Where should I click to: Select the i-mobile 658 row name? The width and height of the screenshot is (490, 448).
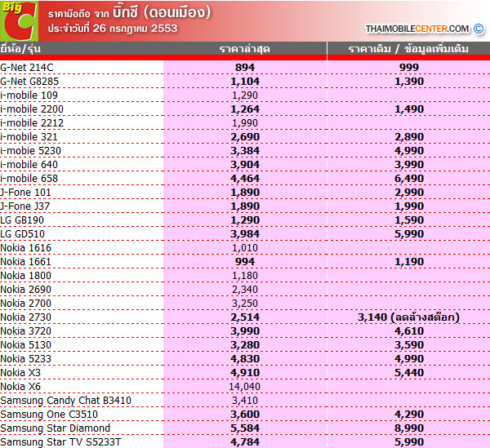click(x=29, y=179)
